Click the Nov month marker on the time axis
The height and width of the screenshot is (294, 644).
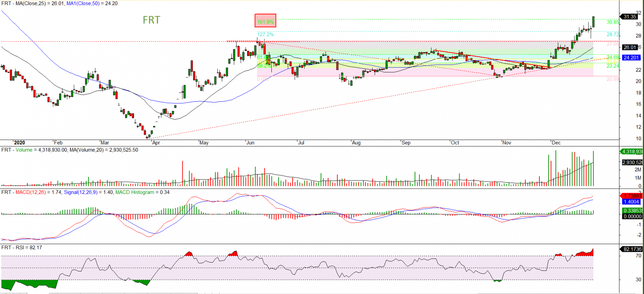point(507,143)
